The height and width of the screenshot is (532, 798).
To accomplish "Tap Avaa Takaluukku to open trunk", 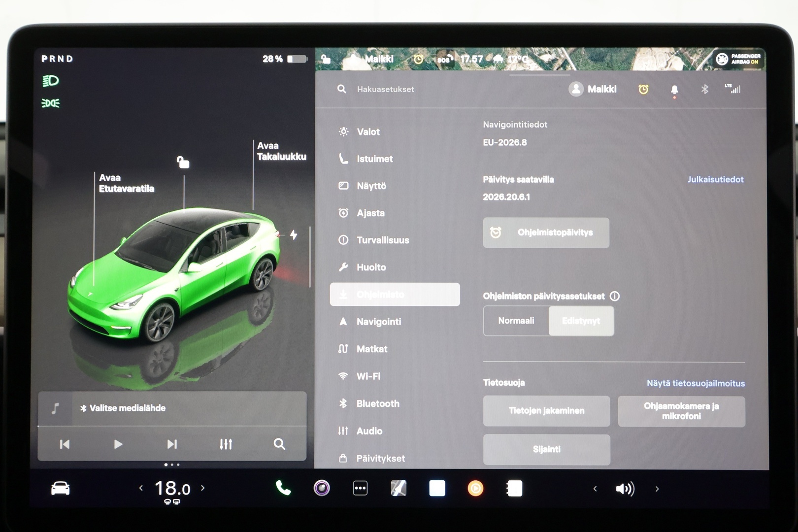I will [x=281, y=151].
